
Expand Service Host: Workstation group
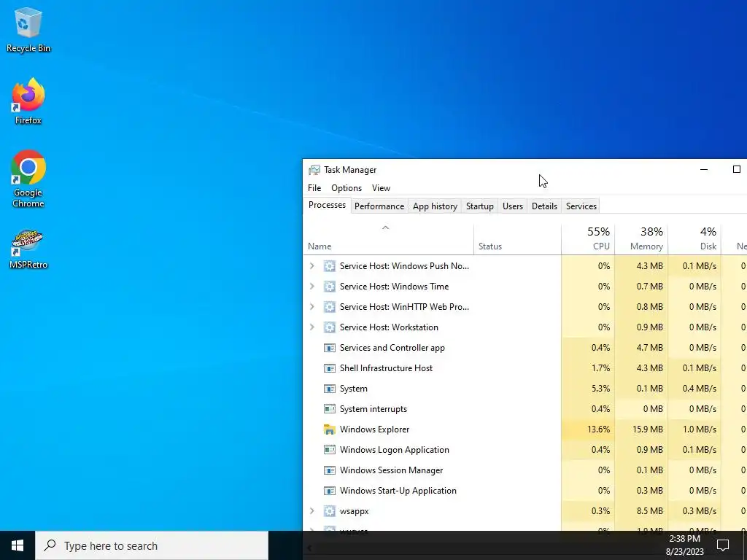(312, 327)
